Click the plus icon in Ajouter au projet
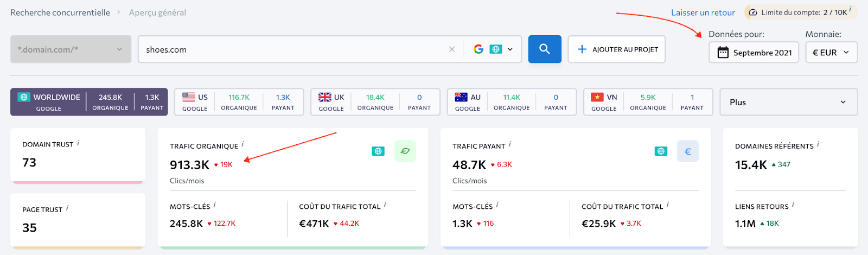This screenshot has height=255, width=868. coord(582,49)
